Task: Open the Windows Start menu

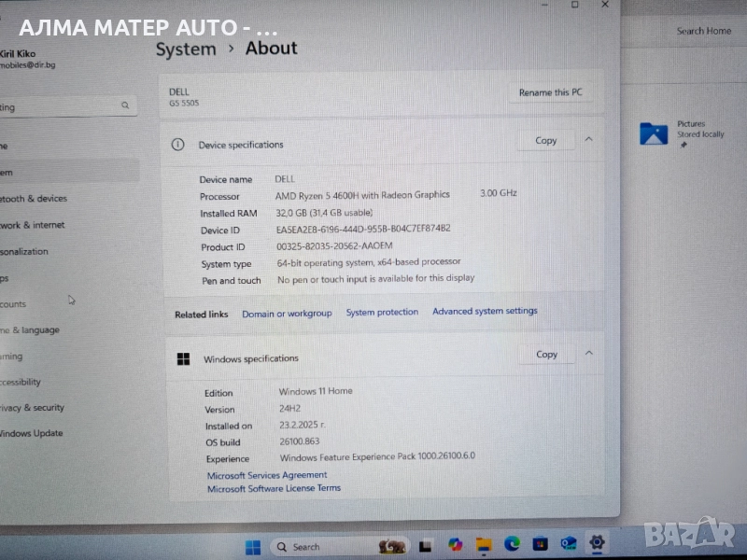Action: click(x=253, y=546)
